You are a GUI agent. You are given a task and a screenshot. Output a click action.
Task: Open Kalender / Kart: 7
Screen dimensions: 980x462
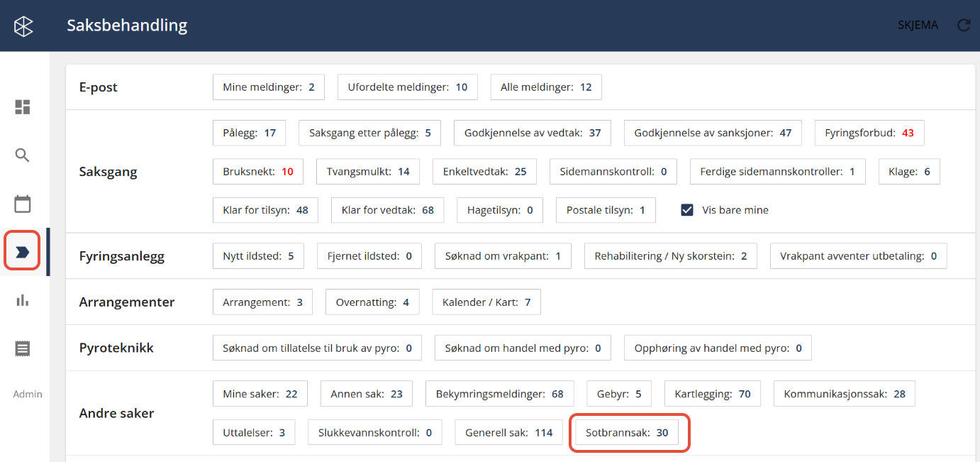coord(486,302)
